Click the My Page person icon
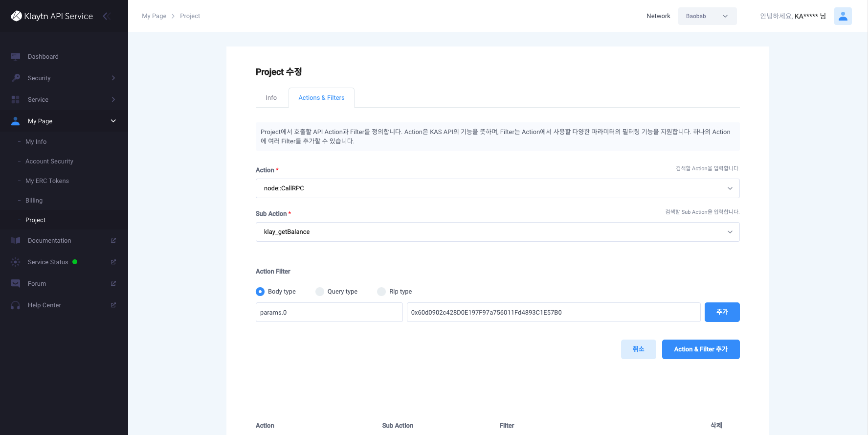 tap(16, 121)
